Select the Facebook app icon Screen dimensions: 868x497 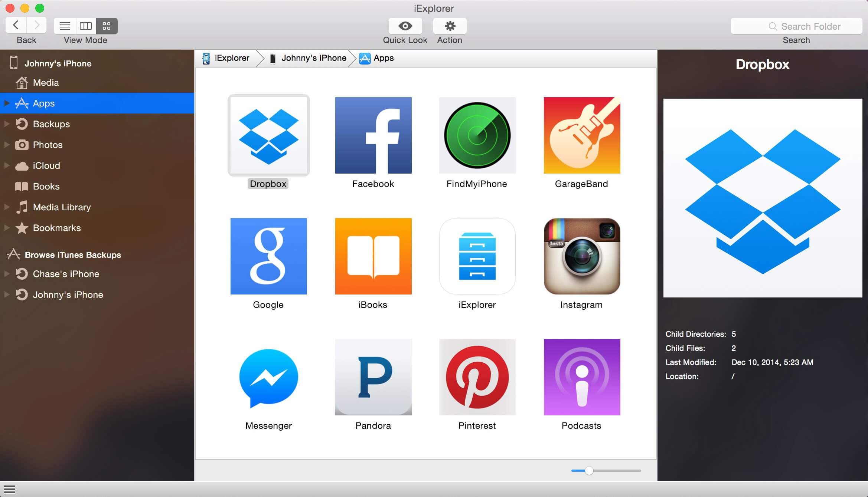(x=373, y=135)
